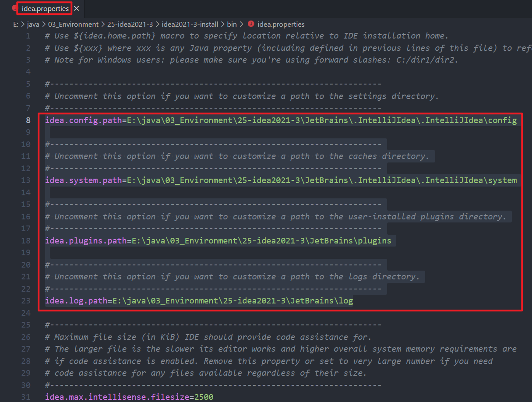Expand the chevron next to "java" in breadcrumbs
This screenshot has height=402, width=532.
pos(43,24)
